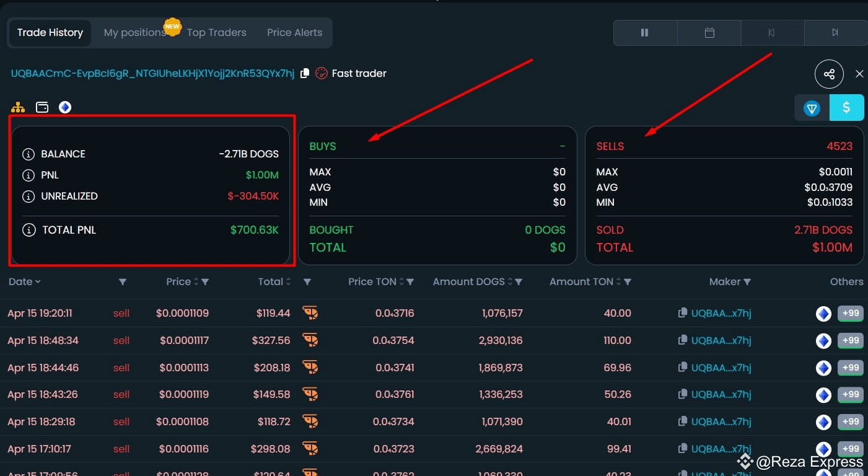Click the info icon next to TOTAL PNL

pos(28,230)
